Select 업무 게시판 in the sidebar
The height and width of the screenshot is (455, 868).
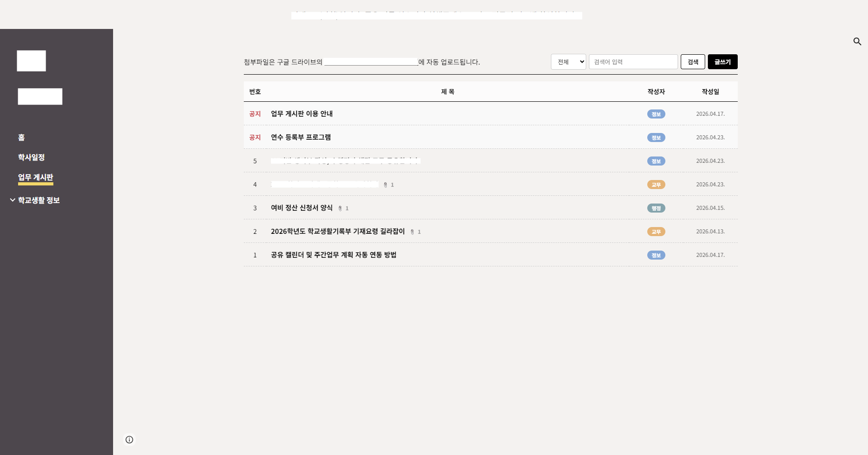click(36, 177)
